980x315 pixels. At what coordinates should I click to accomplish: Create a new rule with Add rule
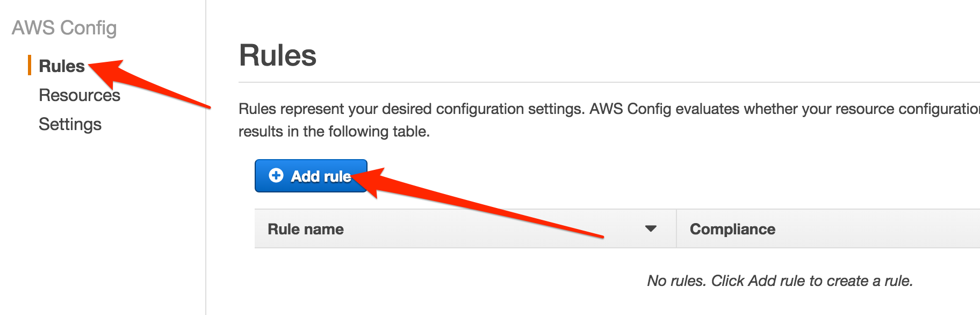point(311,176)
